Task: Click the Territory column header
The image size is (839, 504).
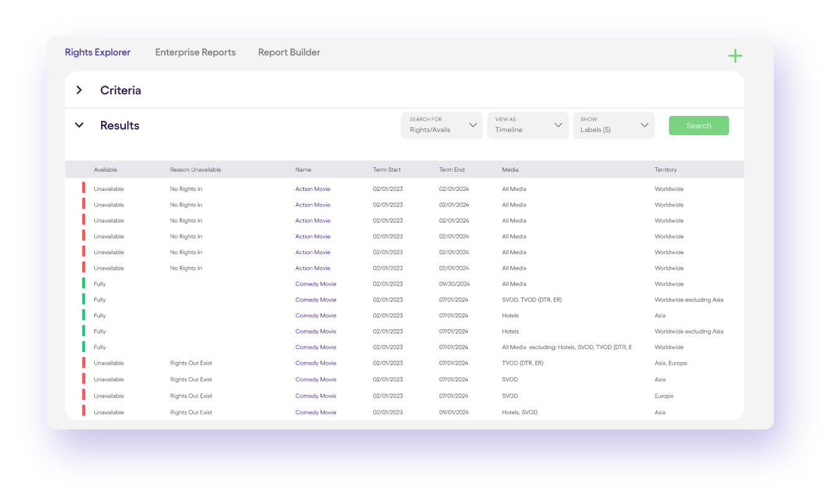Action: coord(665,170)
